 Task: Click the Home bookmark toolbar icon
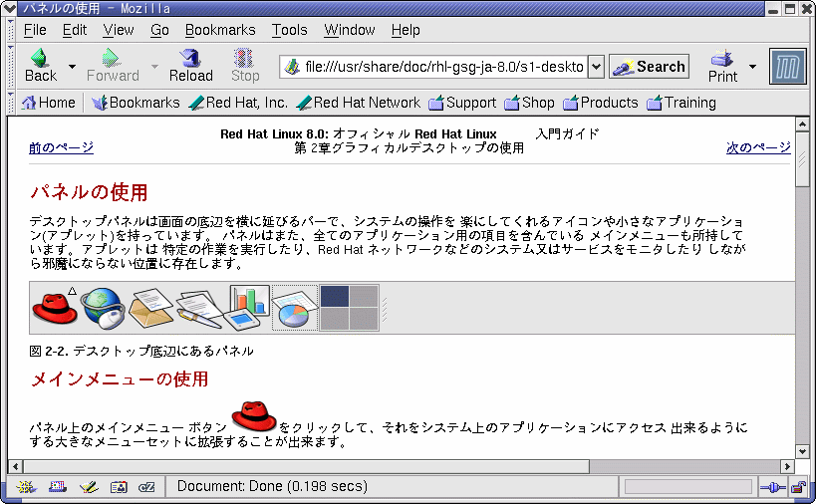49,103
